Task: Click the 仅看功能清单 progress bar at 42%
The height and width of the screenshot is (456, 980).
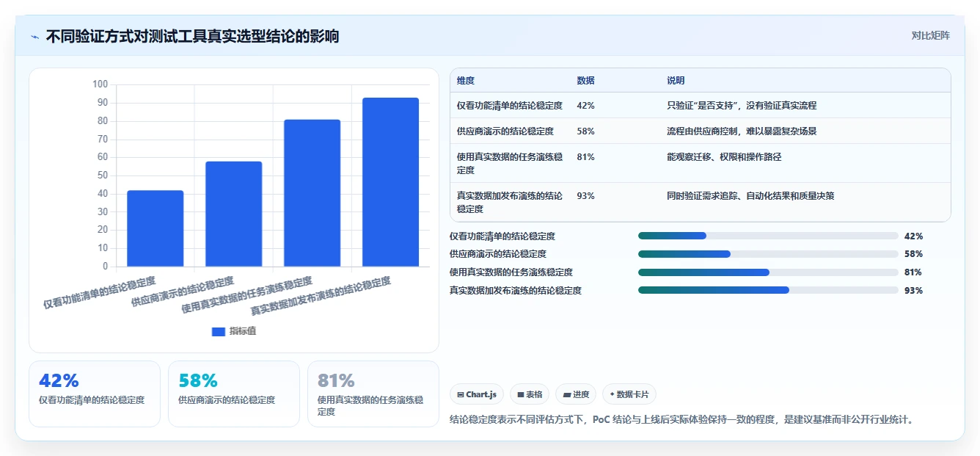Action: tap(768, 236)
